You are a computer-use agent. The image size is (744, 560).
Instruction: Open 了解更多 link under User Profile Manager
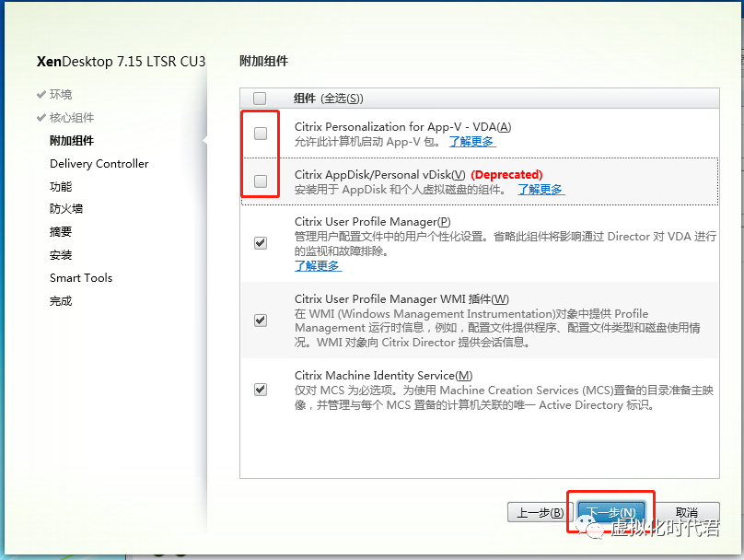pos(318,266)
